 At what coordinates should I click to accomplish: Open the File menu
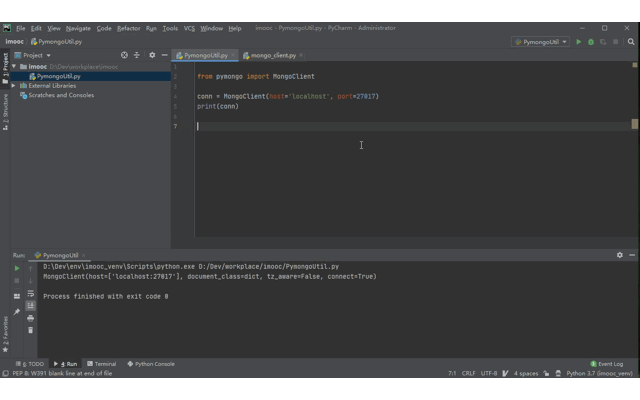click(21, 28)
